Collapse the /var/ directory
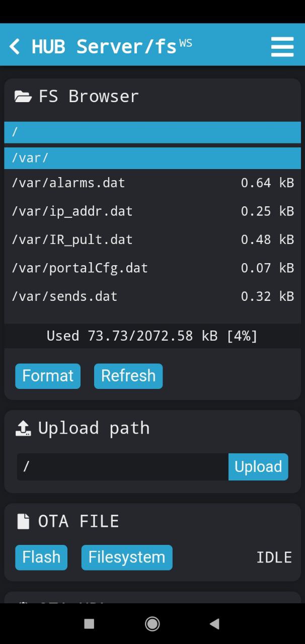The width and height of the screenshot is (305, 644). [152, 158]
